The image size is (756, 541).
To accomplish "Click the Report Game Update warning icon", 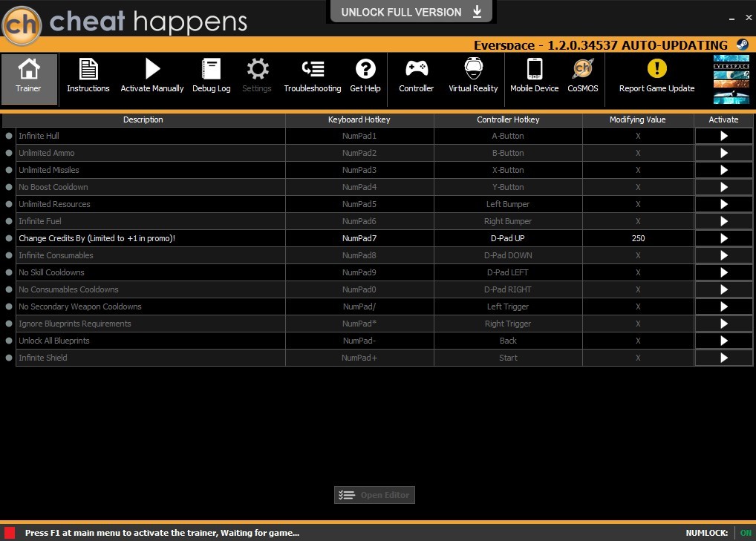I will tap(656, 71).
